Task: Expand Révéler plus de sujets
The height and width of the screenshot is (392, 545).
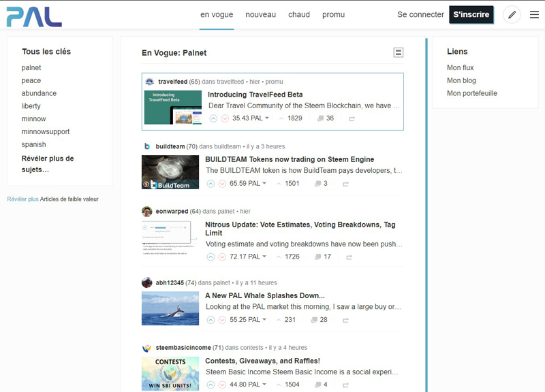Action: click(48, 164)
